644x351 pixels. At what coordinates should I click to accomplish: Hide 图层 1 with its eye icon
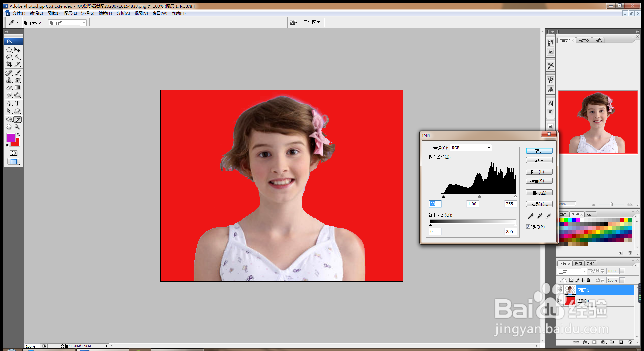coord(560,290)
